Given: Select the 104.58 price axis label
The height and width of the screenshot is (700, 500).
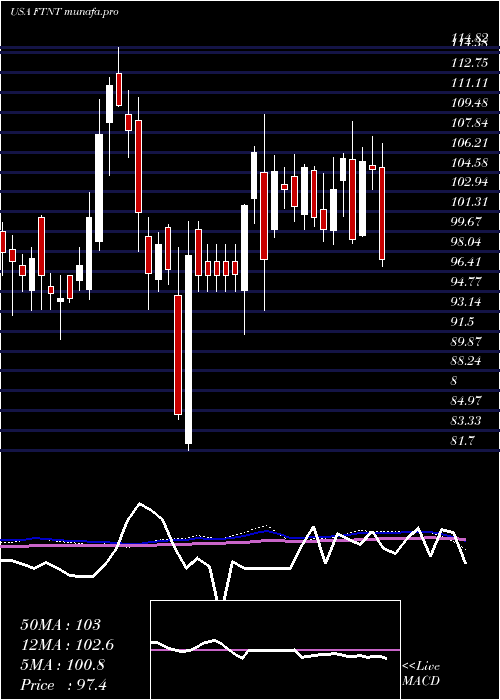Looking at the screenshot, I should click(x=469, y=162).
